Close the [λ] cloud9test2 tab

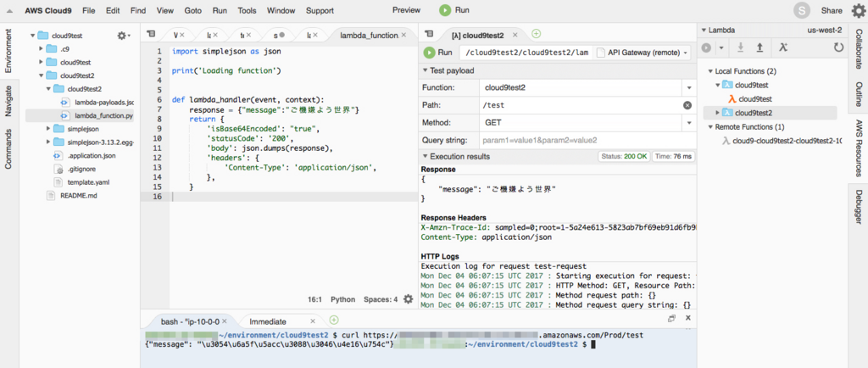click(x=515, y=35)
